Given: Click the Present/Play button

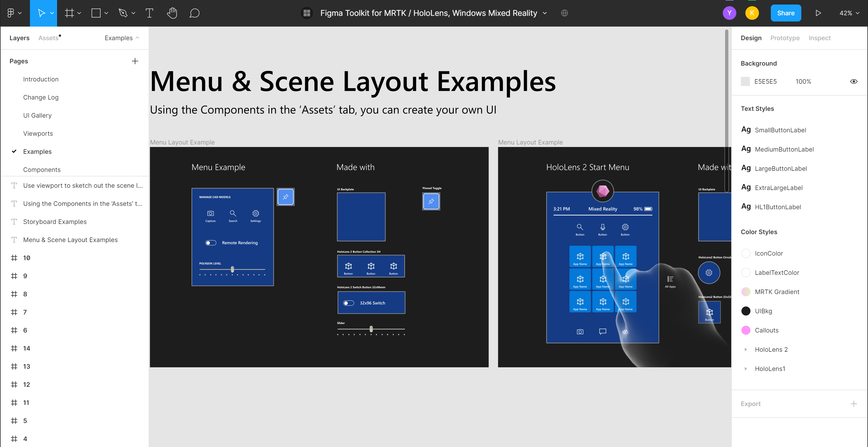Looking at the screenshot, I should click(817, 12).
